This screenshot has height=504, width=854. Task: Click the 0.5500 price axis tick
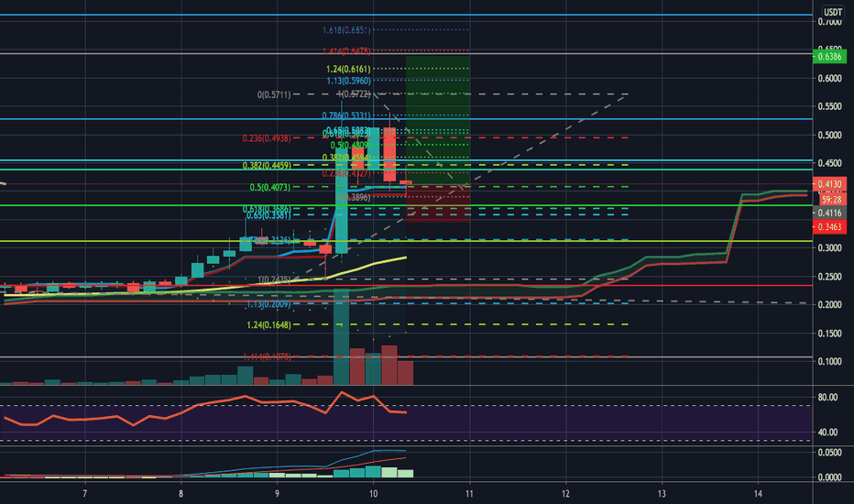(829, 107)
